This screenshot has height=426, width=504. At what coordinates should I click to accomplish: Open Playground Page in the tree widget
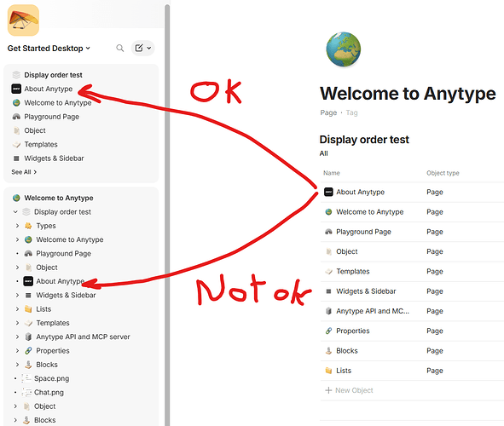pyautogui.click(x=63, y=254)
